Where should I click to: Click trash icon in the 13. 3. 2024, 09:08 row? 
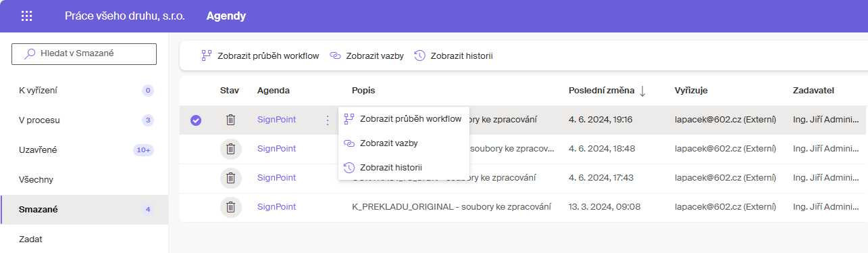230,207
